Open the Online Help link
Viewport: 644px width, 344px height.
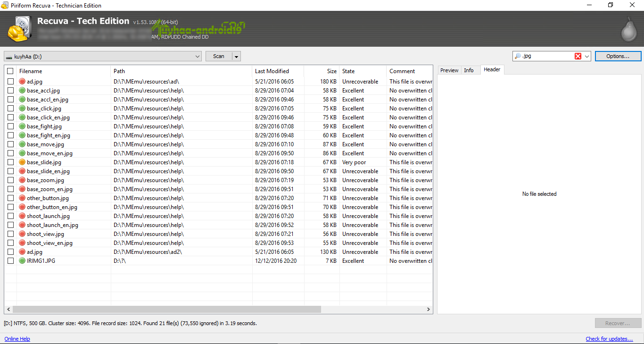tap(17, 339)
